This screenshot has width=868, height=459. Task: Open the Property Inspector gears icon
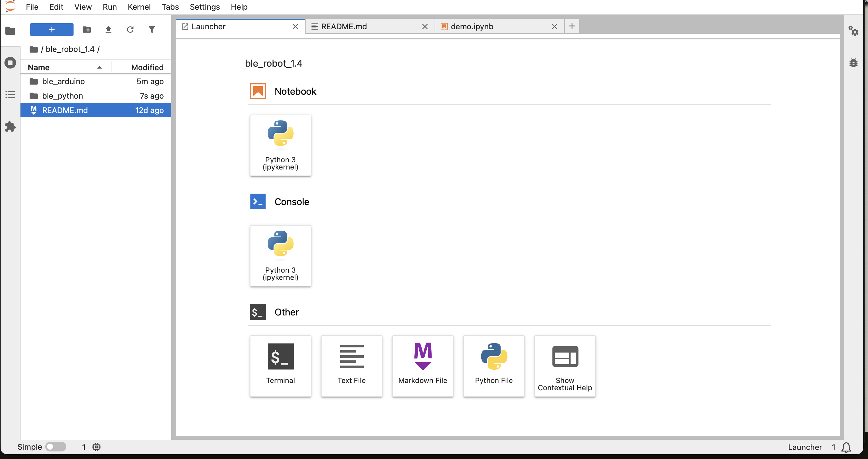[x=853, y=31]
